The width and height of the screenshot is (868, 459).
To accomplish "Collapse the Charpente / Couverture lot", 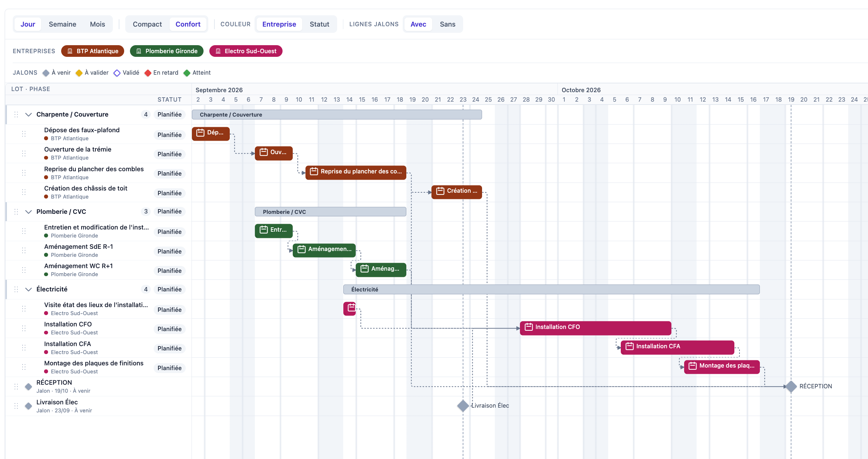I will [28, 114].
